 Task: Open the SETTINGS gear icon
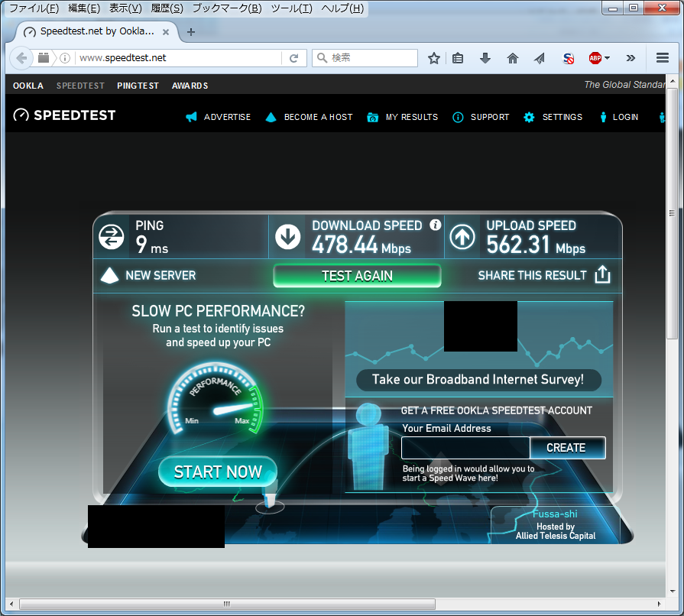point(529,117)
